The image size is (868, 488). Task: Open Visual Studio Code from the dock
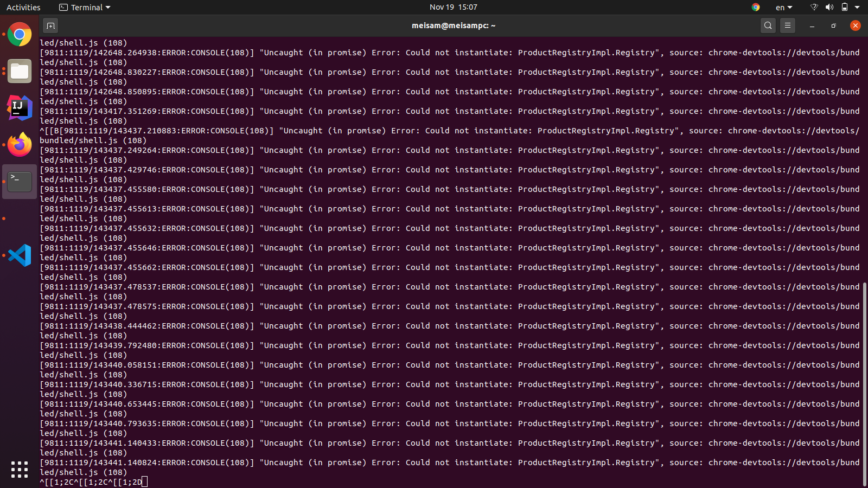tap(20, 255)
